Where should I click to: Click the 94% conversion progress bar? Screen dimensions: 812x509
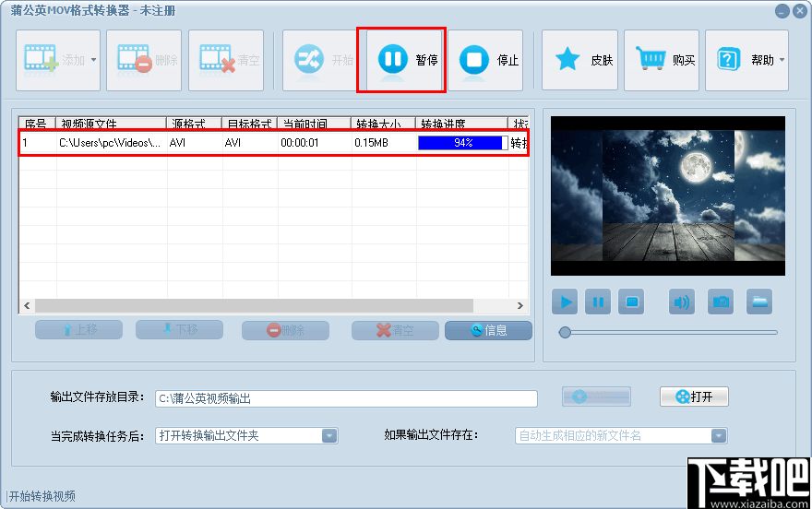click(463, 143)
